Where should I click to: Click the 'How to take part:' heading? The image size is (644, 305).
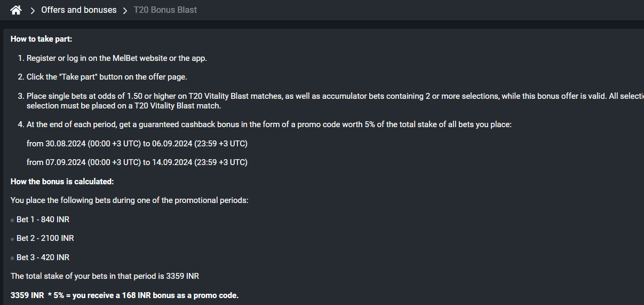(41, 39)
